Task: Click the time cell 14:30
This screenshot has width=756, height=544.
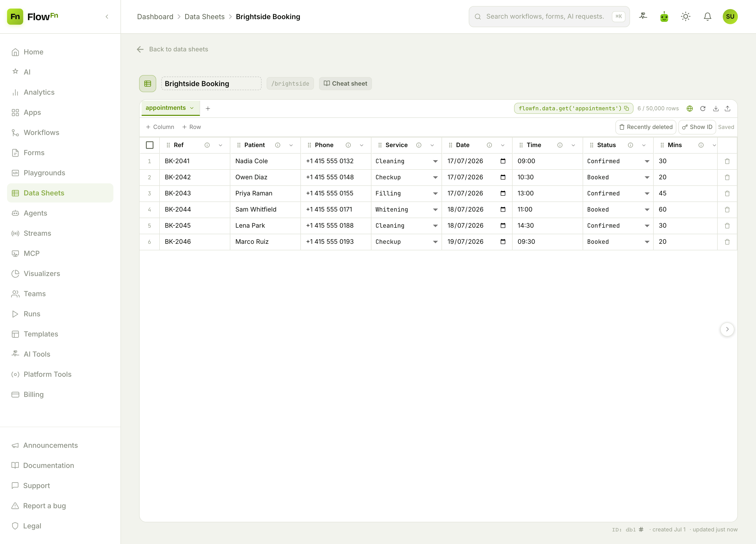Action: pyautogui.click(x=547, y=225)
